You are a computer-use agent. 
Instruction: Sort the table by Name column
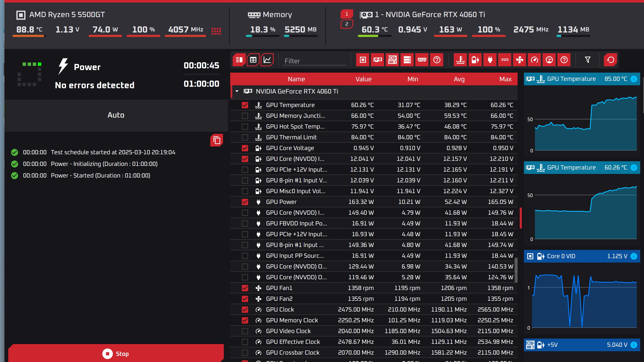pos(296,79)
